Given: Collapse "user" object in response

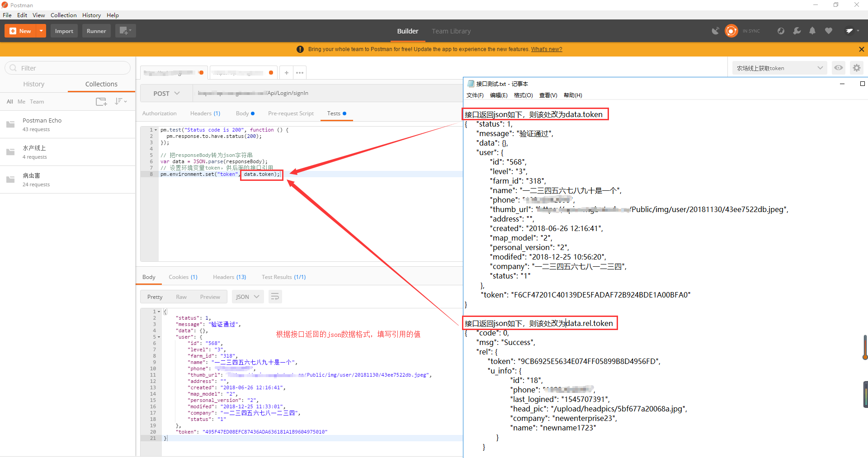Looking at the screenshot, I should (x=159, y=337).
